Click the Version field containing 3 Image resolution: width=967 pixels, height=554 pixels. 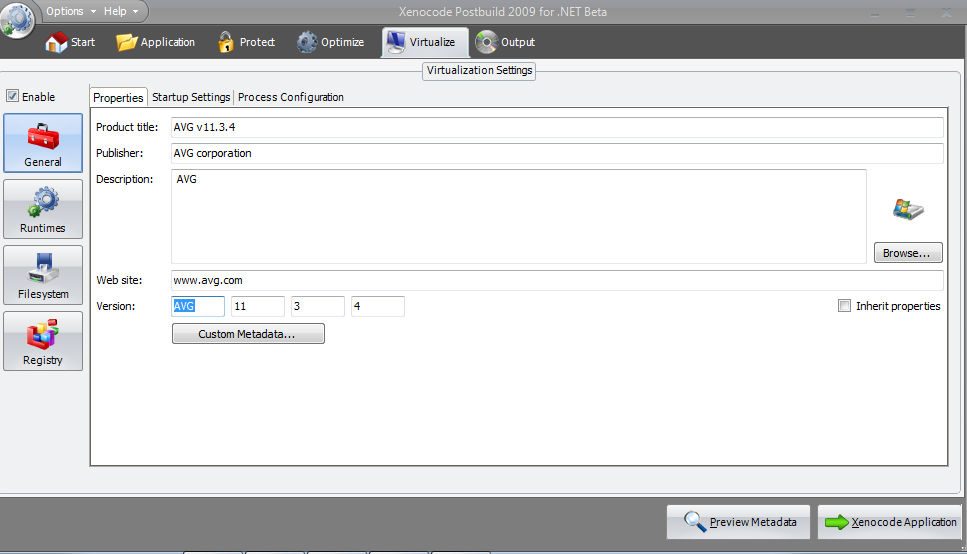318,306
